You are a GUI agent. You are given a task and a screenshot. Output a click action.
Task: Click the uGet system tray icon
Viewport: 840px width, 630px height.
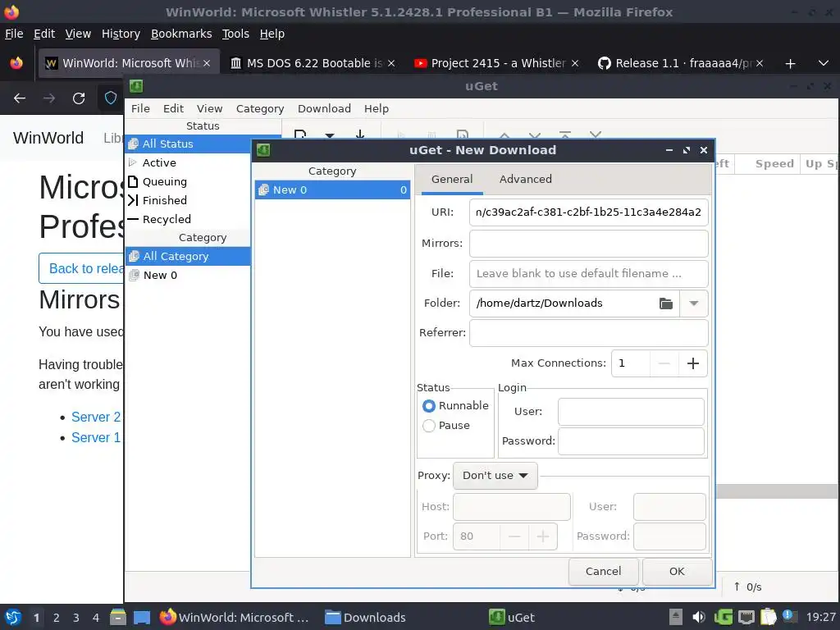724,617
